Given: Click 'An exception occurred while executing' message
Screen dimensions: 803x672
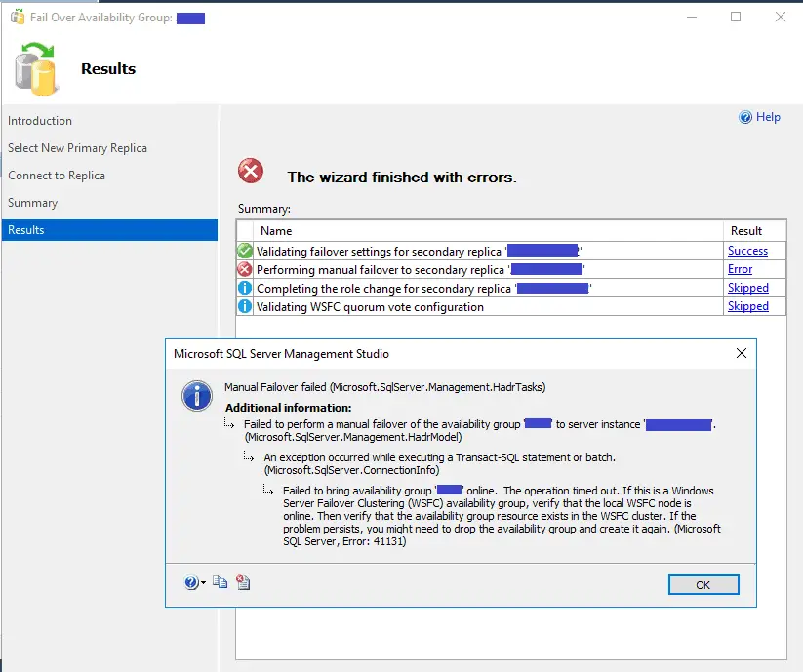Looking at the screenshot, I should coord(439,463).
